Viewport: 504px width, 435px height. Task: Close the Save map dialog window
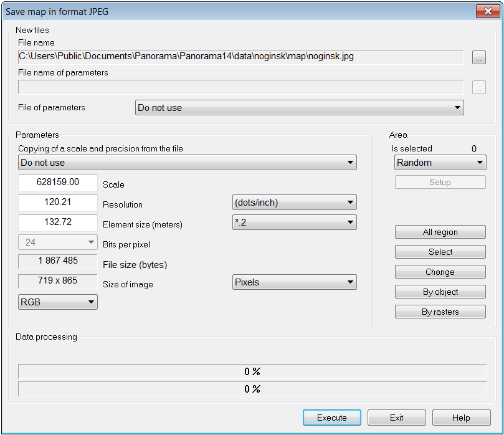pyautogui.click(x=484, y=11)
